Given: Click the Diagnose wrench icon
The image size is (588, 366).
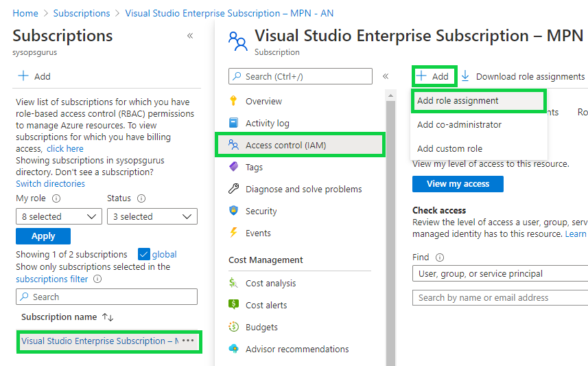Looking at the screenshot, I should (233, 188).
